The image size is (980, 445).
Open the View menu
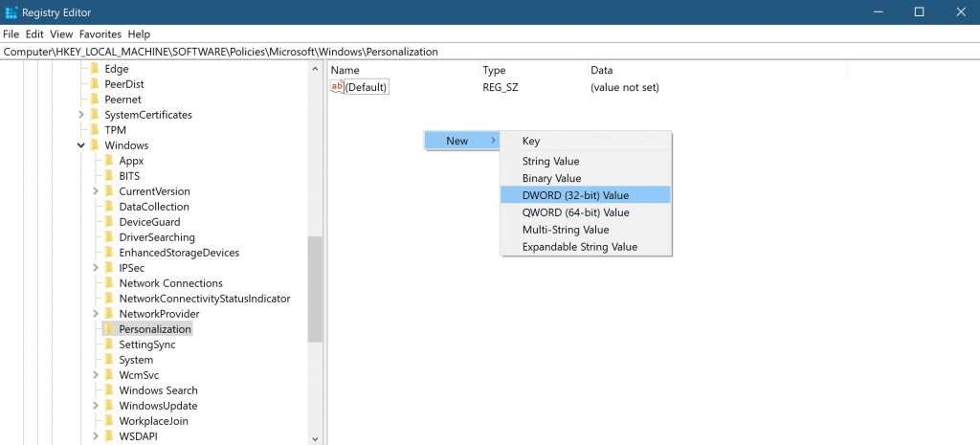61,33
